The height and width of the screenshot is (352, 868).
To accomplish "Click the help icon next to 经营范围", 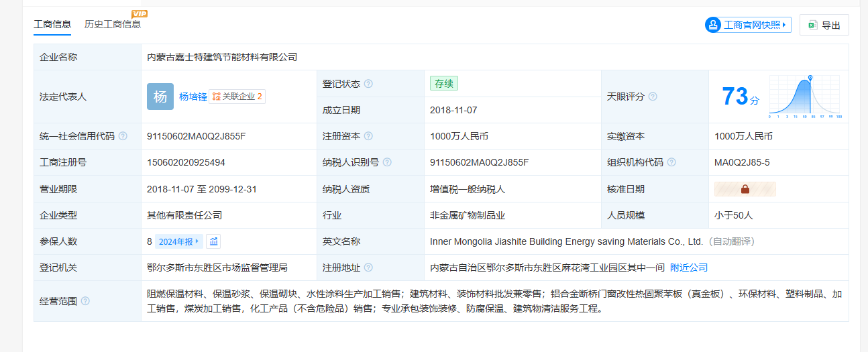I will [85, 301].
